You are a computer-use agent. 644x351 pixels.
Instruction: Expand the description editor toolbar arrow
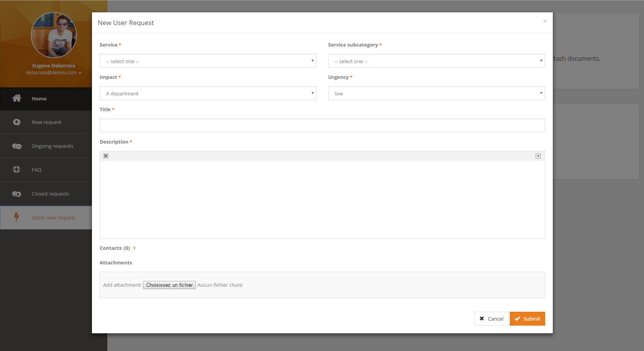point(538,156)
